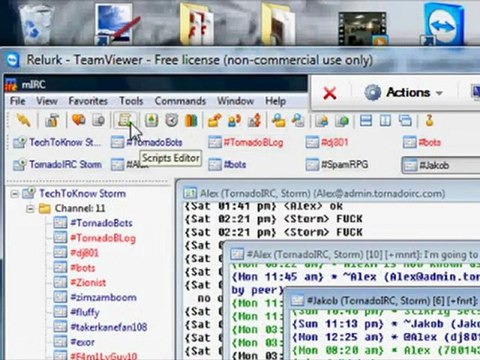The height and width of the screenshot is (360, 480).
Task: Activate the #Alex channel window title bar
Action: (x=353, y=255)
